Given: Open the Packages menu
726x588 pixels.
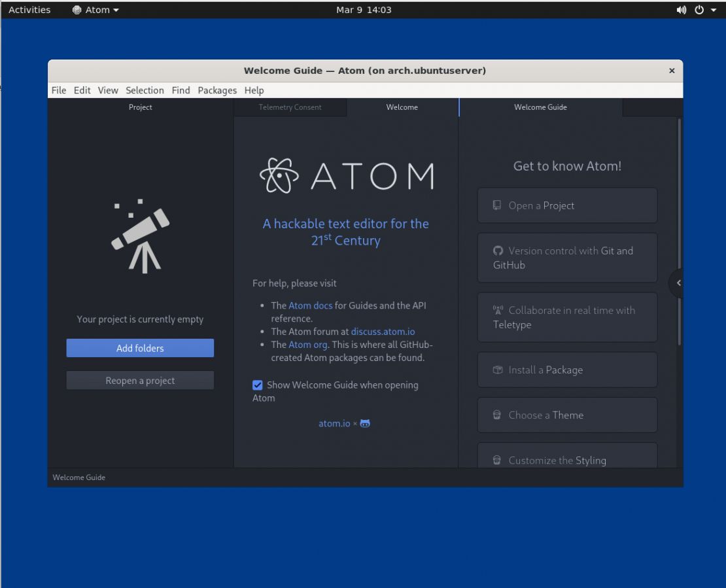Looking at the screenshot, I should tap(217, 90).
